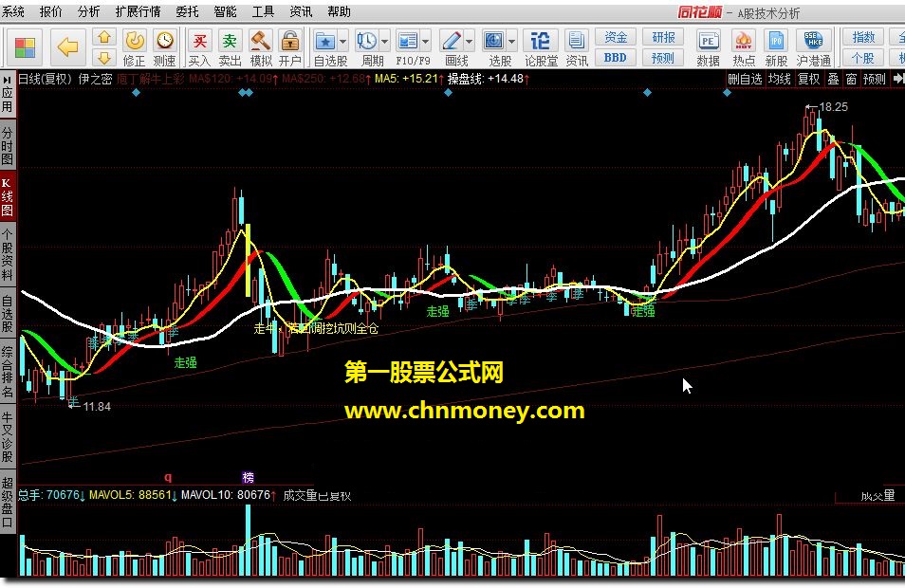
Task: Click the 窗 window button in chart header
Action: [851, 79]
